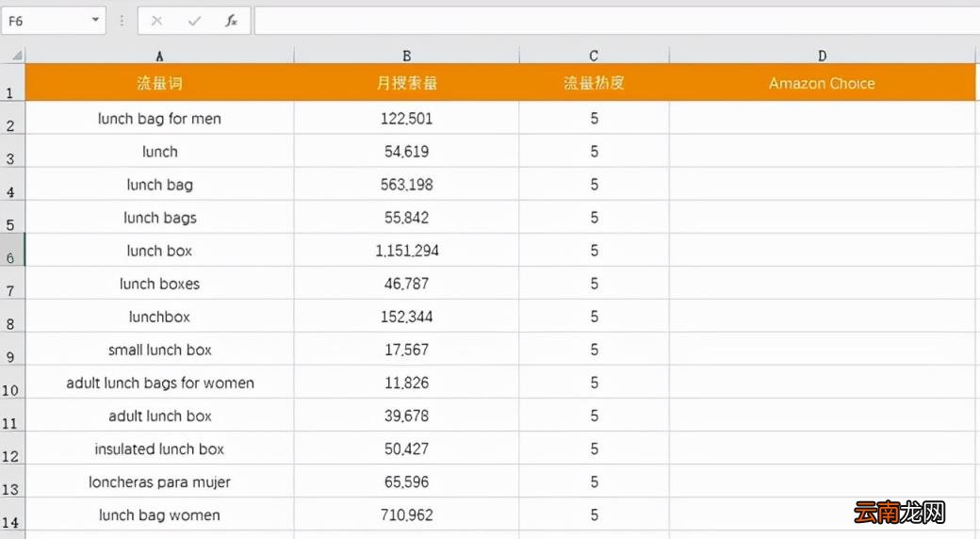The image size is (980, 539).
Task: Click the value 1,151,294
Action: [x=406, y=251]
